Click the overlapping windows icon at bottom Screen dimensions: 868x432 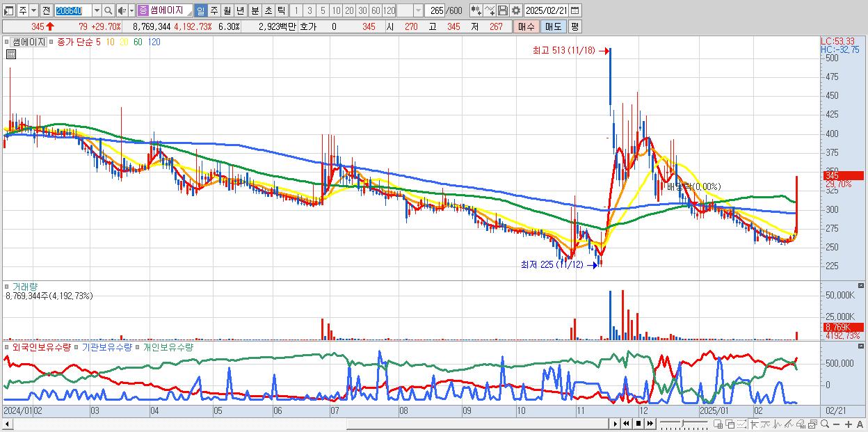coord(730,424)
